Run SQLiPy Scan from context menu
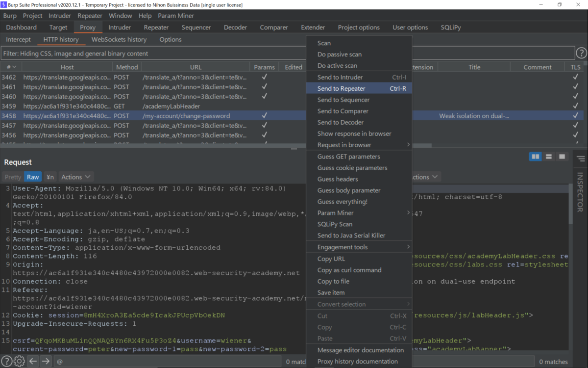This screenshot has height=368, width=588. click(x=359, y=224)
